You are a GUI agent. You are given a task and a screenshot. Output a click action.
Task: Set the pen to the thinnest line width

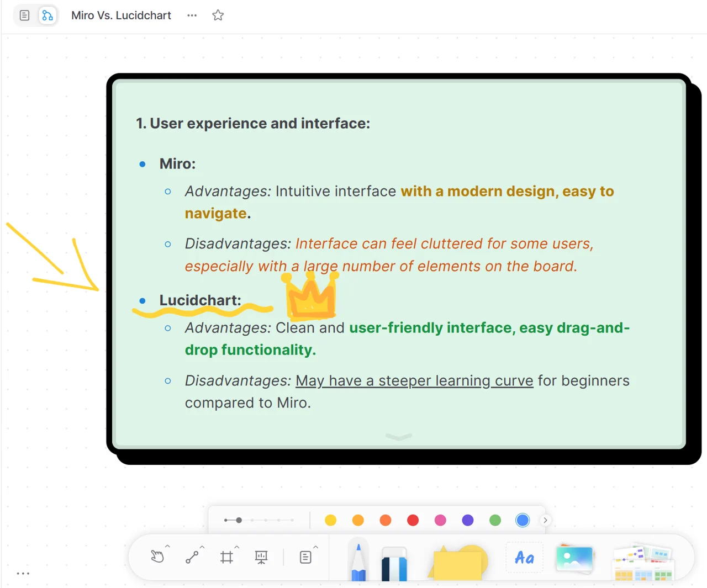click(x=226, y=520)
